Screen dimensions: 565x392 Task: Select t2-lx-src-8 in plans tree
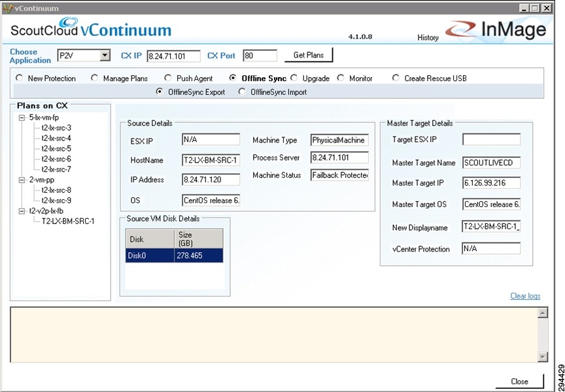click(x=56, y=190)
